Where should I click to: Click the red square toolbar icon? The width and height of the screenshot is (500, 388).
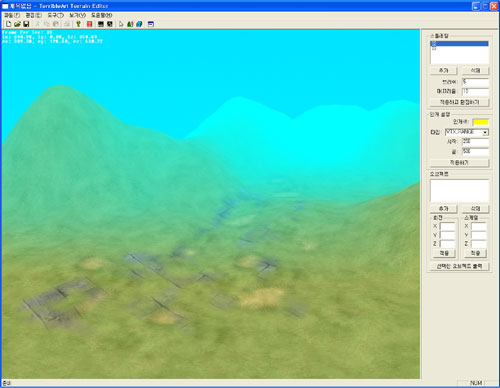[x=89, y=24]
